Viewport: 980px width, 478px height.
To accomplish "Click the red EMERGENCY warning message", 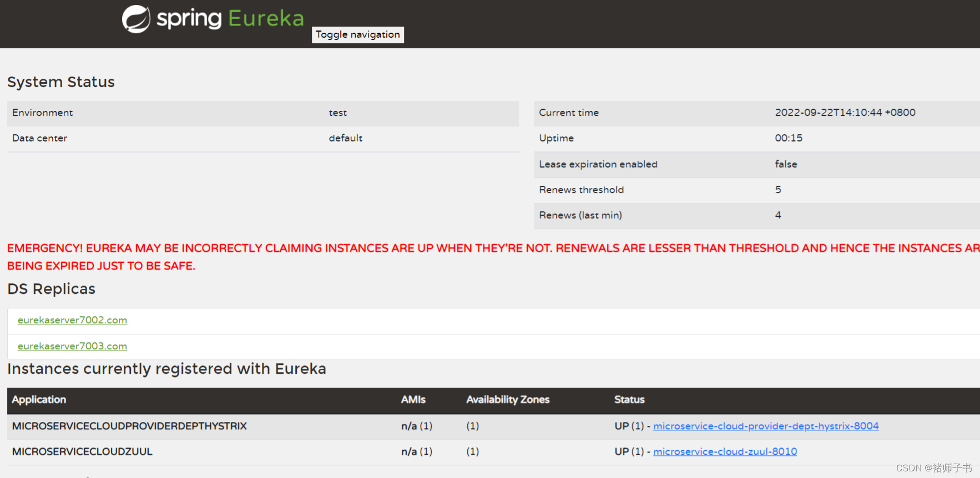I will pos(493,257).
